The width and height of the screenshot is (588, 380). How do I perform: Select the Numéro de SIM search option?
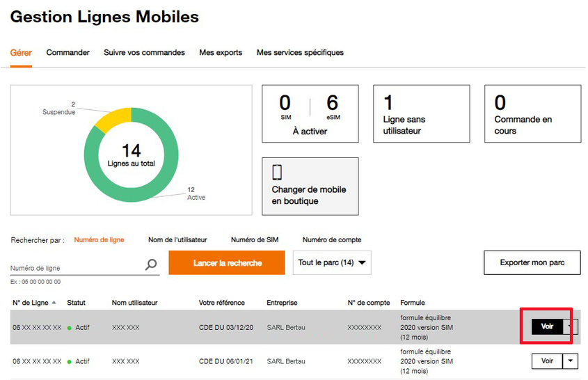(254, 240)
